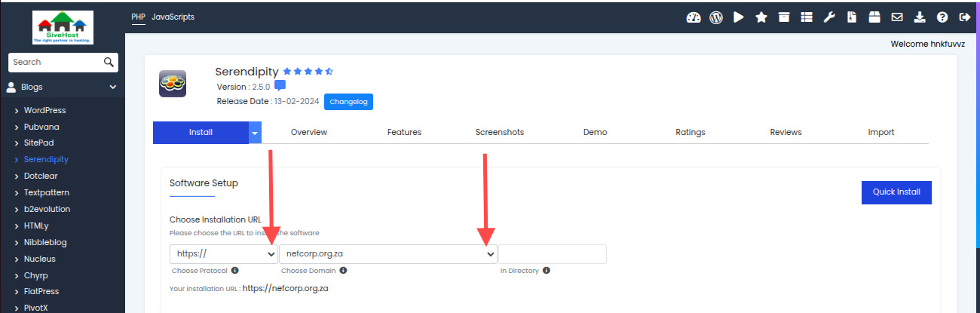Click the installation URL https://nefcorp.org.za text
The height and width of the screenshot is (313, 980).
[x=286, y=288]
